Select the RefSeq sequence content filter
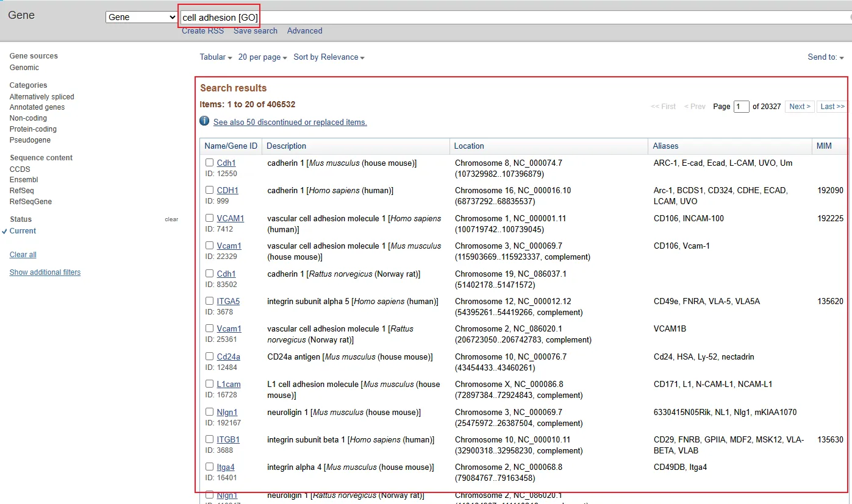The image size is (852, 504). (22, 191)
